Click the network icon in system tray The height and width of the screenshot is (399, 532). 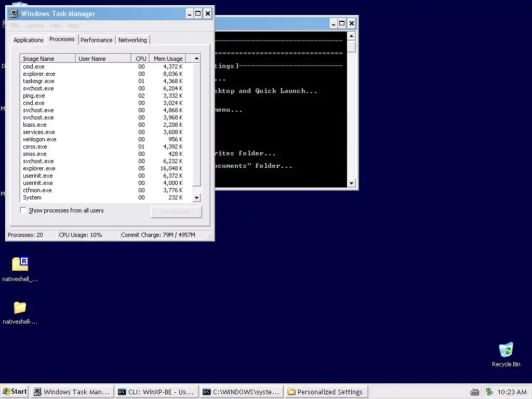point(489,392)
